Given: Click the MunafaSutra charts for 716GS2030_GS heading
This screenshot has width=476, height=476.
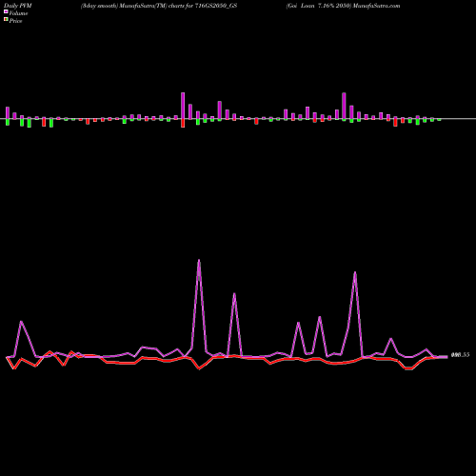Looking at the screenshot, I should point(159,6).
